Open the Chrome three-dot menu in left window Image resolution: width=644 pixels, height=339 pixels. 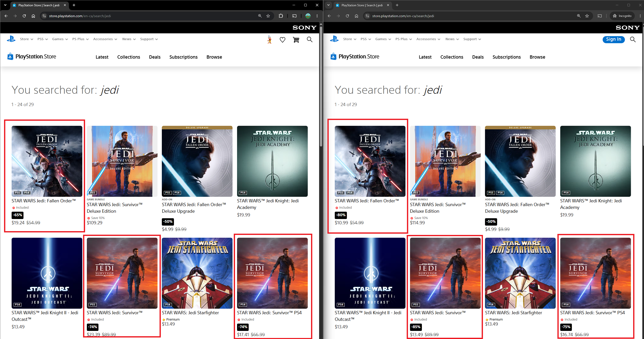pyautogui.click(x=317, y=16)
